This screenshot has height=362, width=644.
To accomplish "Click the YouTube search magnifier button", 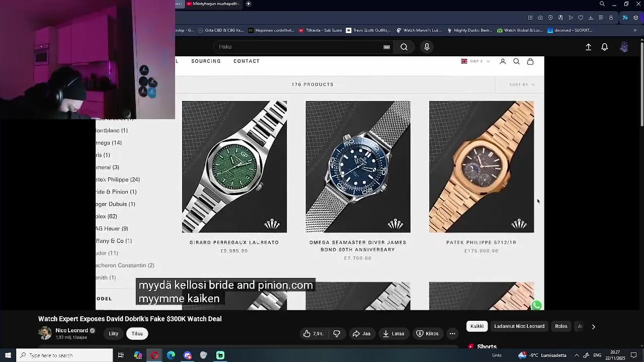I will coord(404,47).
